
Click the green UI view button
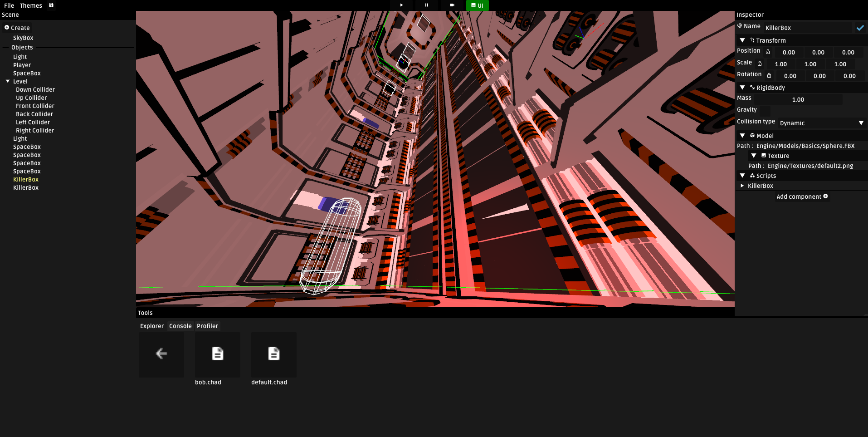[x=478, y=5]
